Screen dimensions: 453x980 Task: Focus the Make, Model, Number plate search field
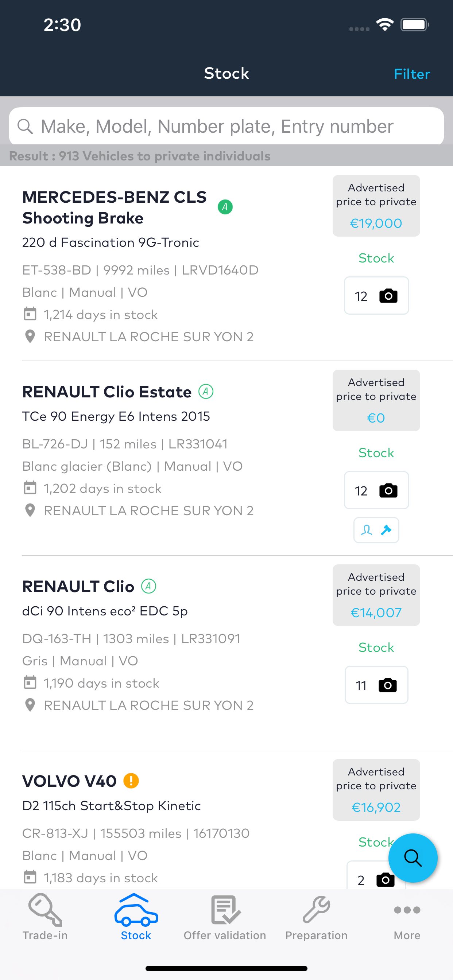226,126
